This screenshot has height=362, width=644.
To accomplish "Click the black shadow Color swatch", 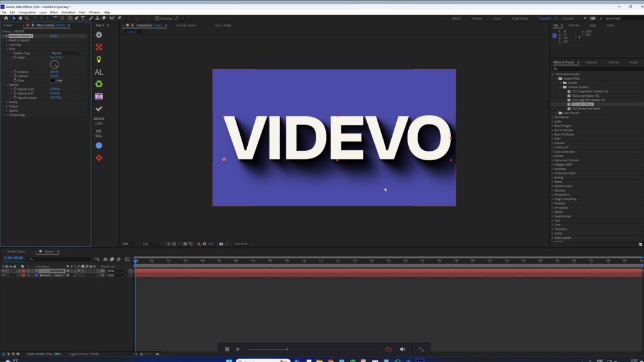I will (x=53, y=80).
